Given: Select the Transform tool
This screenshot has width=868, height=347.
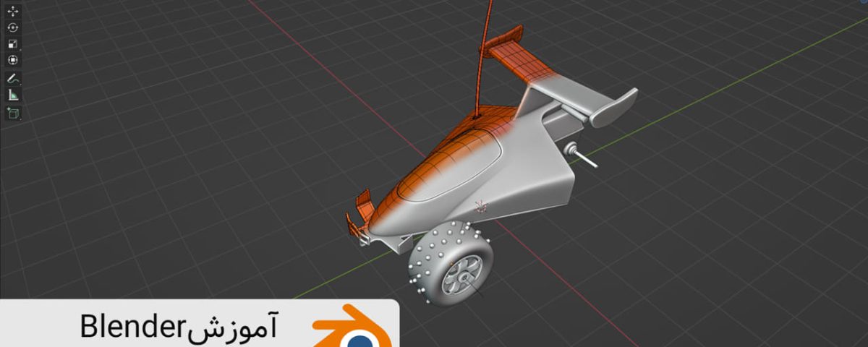Looking at the screenshot, I should [13, 60].
